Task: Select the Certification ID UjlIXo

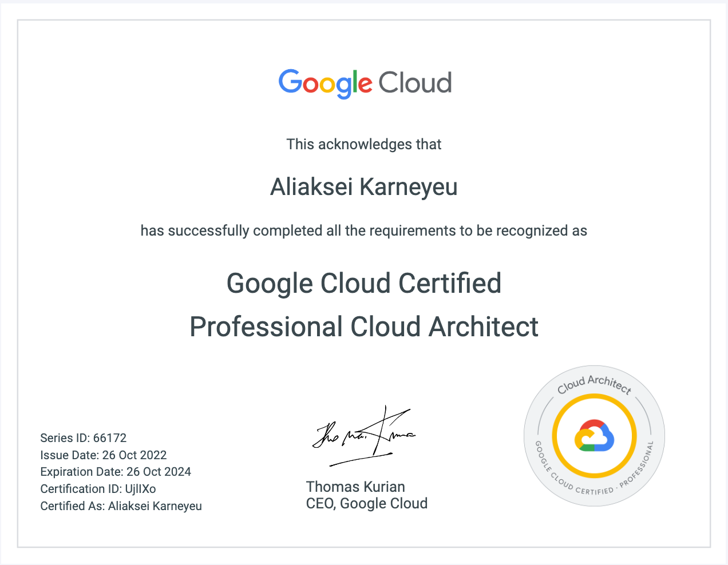Action: coord(98,489)
